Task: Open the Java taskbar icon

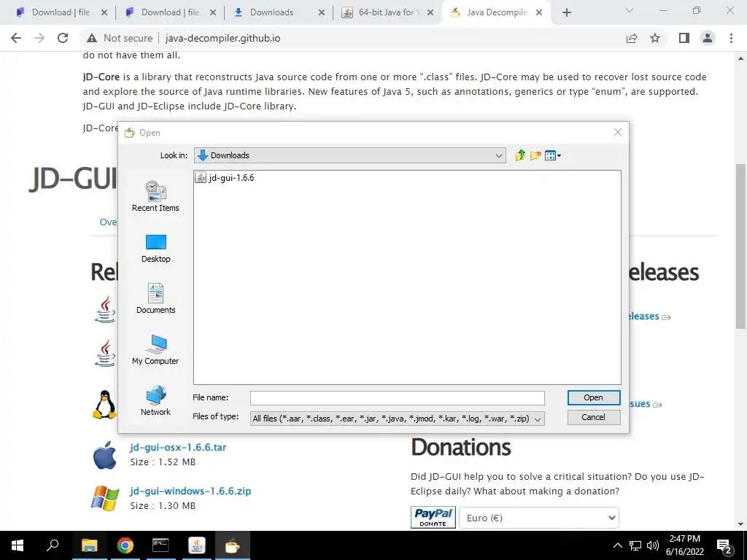Action: [x=197, y=545]
